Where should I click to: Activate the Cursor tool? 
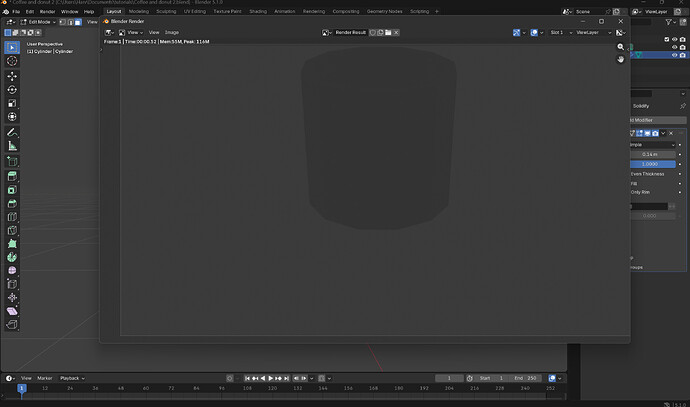[12, 61]
